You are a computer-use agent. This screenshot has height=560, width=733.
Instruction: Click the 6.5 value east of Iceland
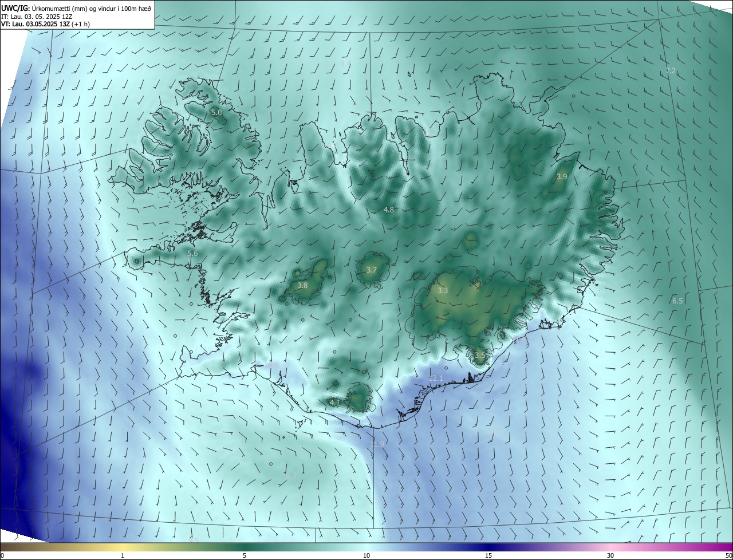click(677, 301)
